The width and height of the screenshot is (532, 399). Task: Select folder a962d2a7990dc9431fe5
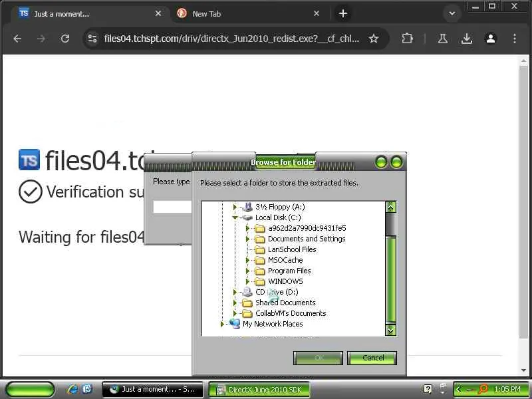pyautogui.click(x=307, y=228)
